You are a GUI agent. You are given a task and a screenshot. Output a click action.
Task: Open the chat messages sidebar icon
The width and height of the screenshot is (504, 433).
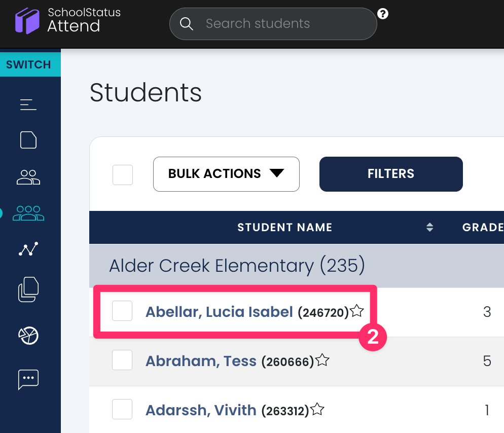[x=28, y=379]
